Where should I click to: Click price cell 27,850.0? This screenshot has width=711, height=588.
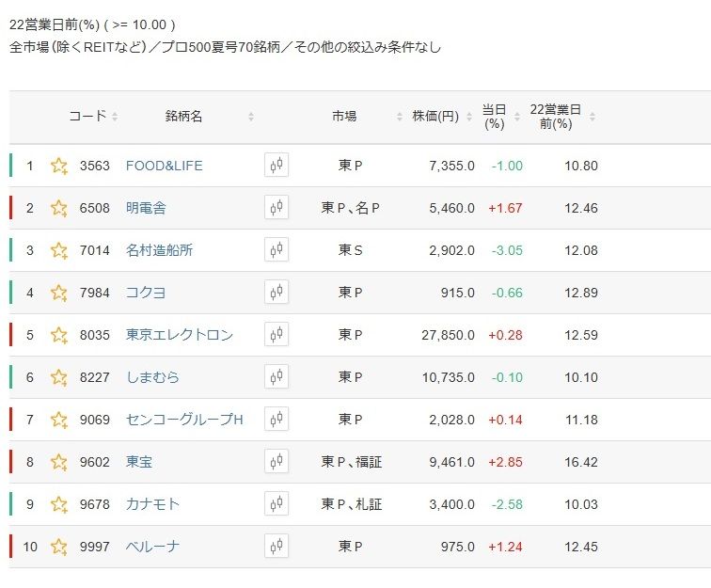click(448, 335)
